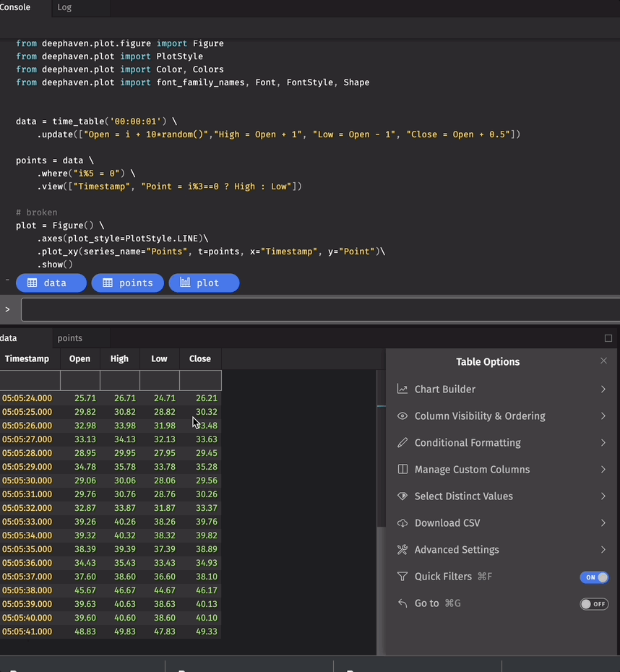Click the Timestamp quick filter box
This screenshot has width=620, height=672.
pyautogui.click(x=30, y=380)
